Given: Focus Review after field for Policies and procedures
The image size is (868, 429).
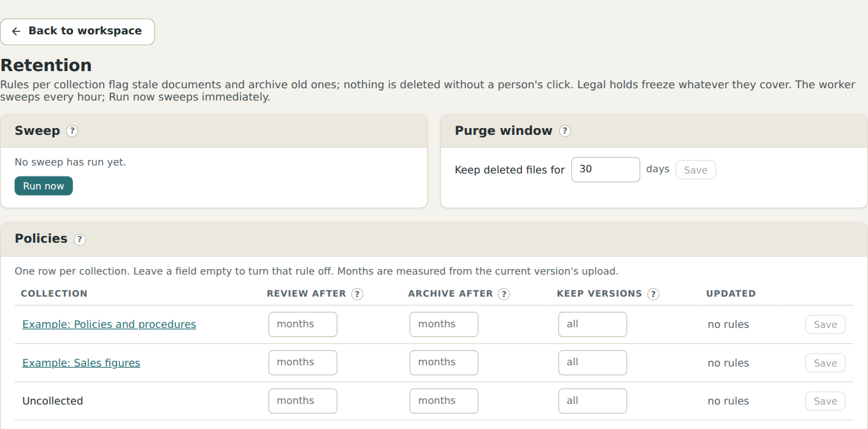Looking at the screenshot, I should pyautogui.click(x=302, y=324).
